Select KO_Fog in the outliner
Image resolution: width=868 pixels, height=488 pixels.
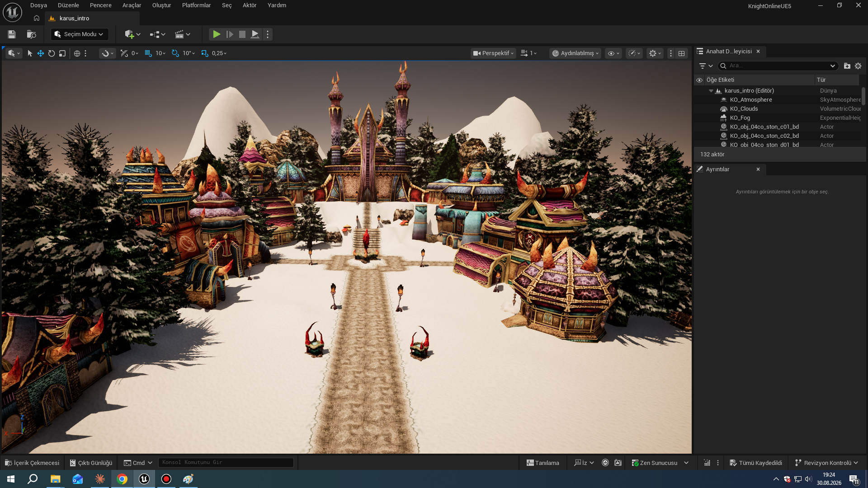coord(740,118)
